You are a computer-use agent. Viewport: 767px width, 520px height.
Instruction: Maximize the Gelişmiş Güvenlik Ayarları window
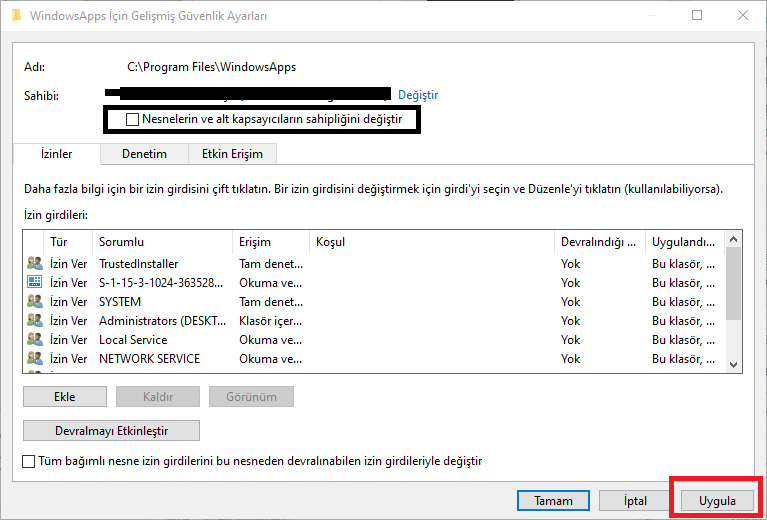coord(697,15)
